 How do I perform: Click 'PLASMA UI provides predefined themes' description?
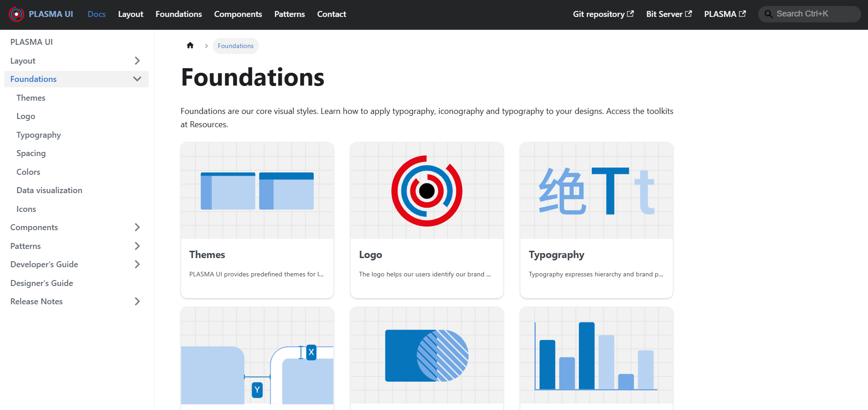257,274
